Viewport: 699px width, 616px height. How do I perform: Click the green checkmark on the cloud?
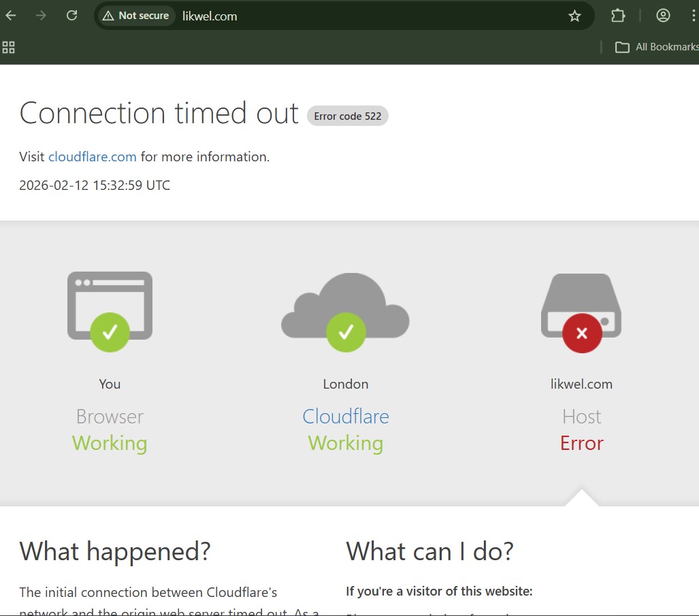coord(346,332)
